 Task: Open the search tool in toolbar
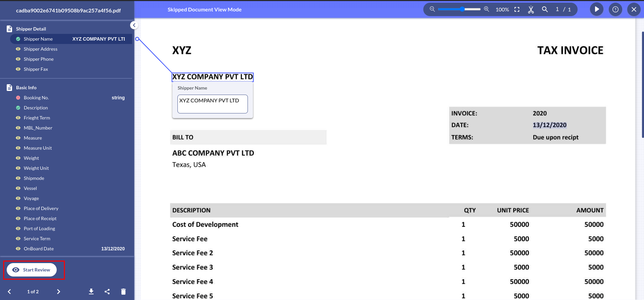(x=545, y=9)
